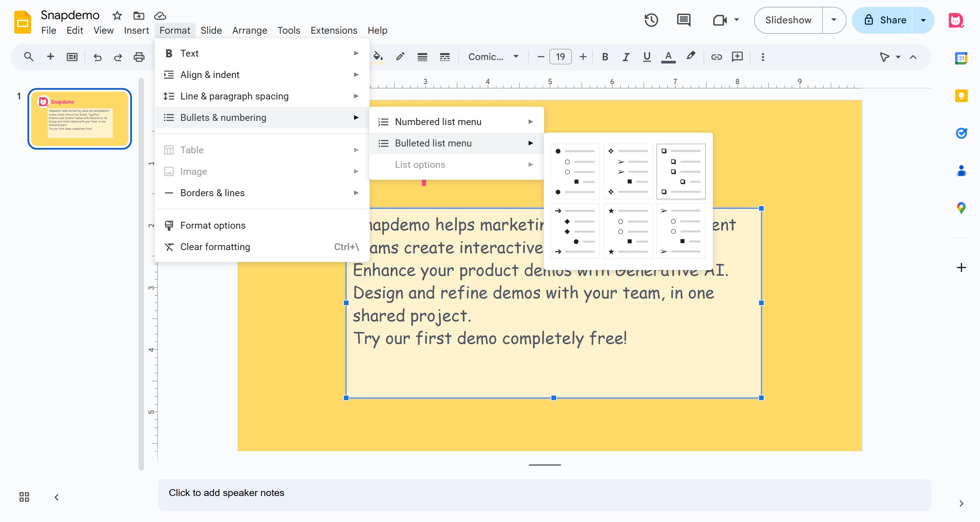Choose Clear formatting from the menu
Viewport: 980px width, 522px height.
click(x=262, y=247)
